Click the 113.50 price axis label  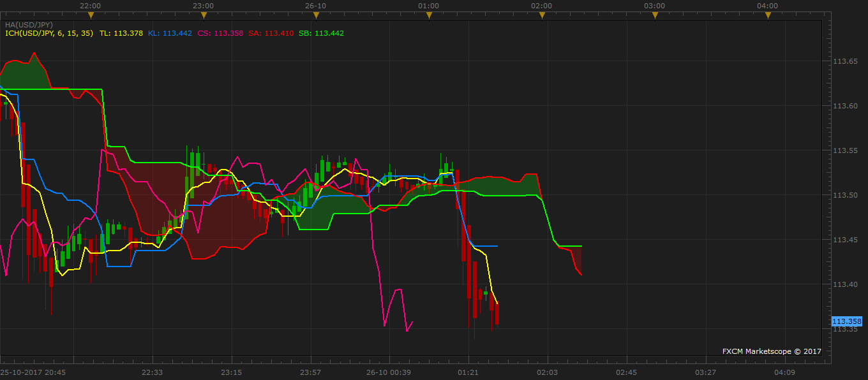point(845,195)
